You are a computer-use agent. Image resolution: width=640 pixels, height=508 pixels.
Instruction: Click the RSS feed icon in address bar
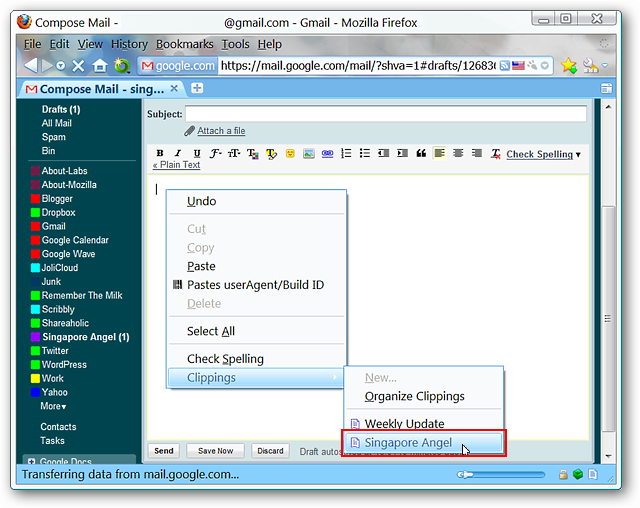[504, 65]
